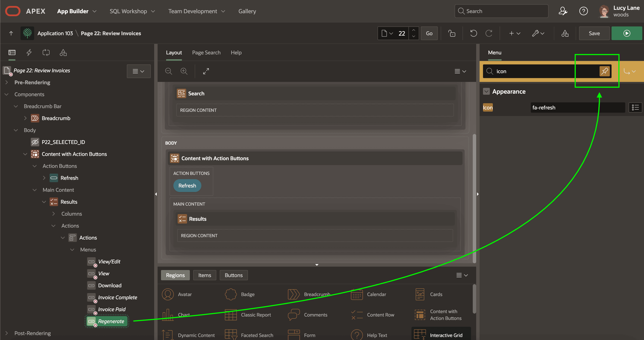The height and width of the screenshot is (340, 644).
Task: Open the Go to Group dropdown
Action: click(x=629, y=71)
